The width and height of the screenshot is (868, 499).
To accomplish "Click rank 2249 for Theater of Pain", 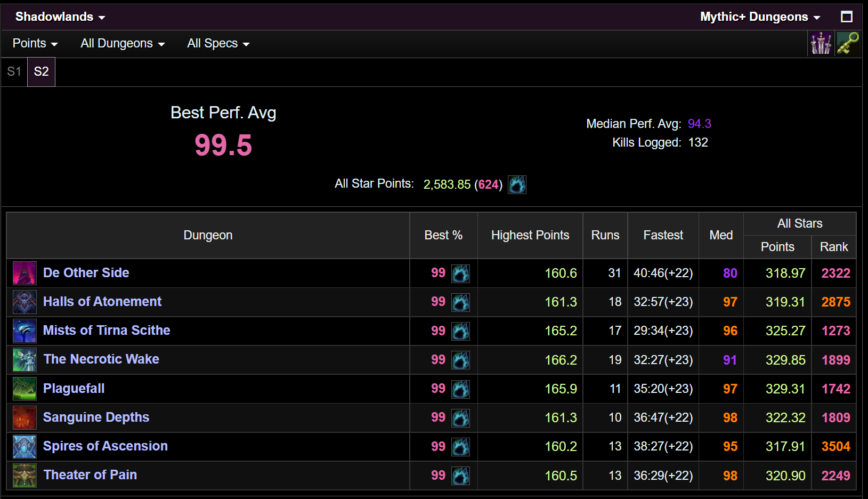I will (x=835, y=476).
